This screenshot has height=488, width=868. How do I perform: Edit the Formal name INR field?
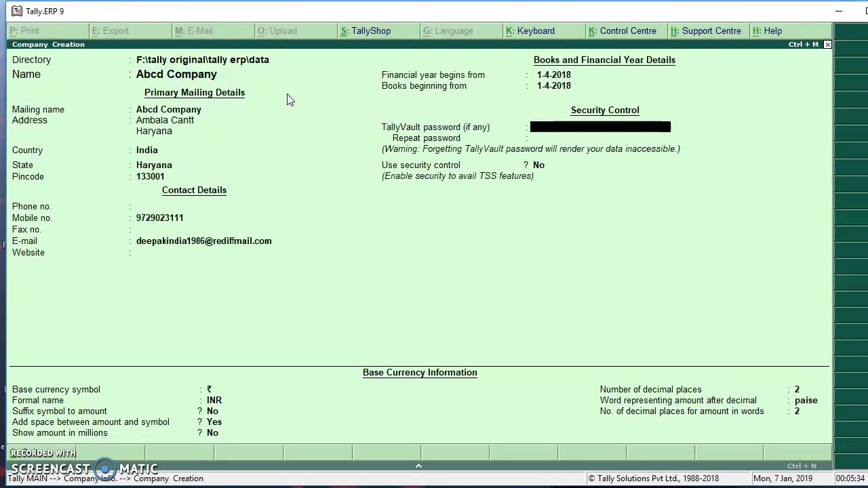pyautogui.click(x=214, y=401)
